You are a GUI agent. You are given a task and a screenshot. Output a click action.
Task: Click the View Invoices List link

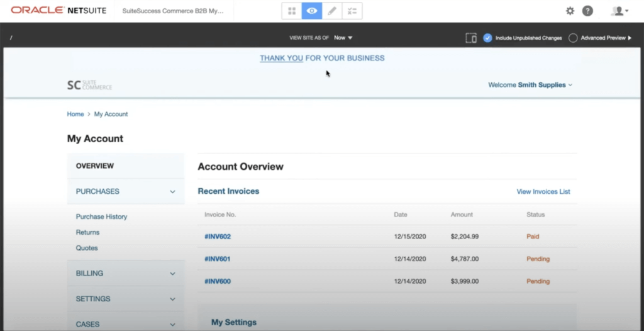pos(543,191)
